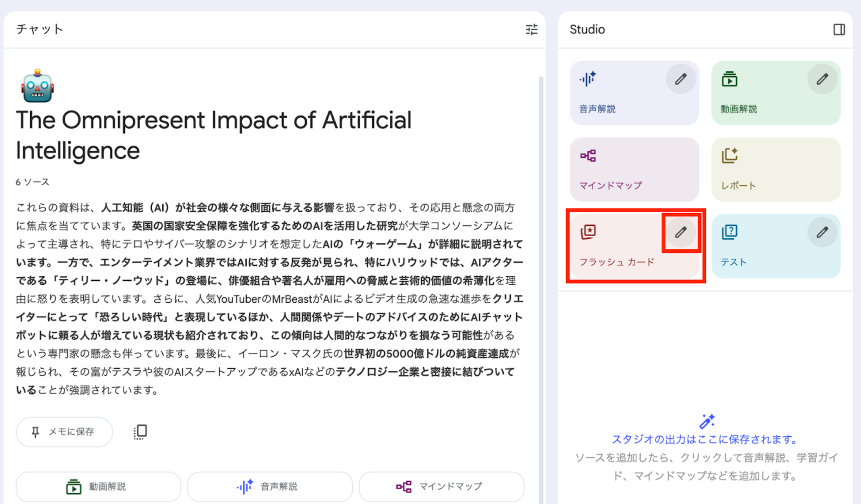Collapse the Studio panel with the sidebar icon
Image resolution: width=861 pixels, height=504 pixels.
pos(839,29)
